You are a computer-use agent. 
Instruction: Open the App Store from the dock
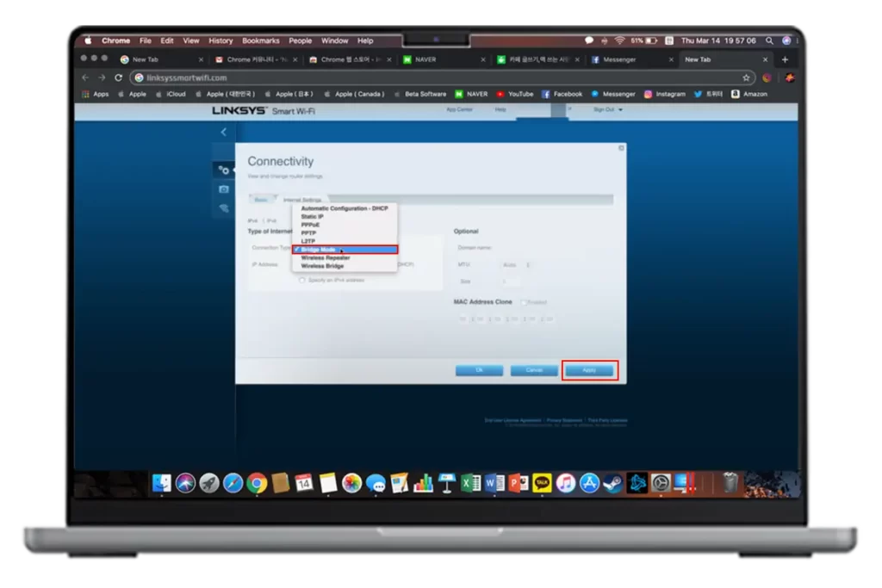point(589,484)
